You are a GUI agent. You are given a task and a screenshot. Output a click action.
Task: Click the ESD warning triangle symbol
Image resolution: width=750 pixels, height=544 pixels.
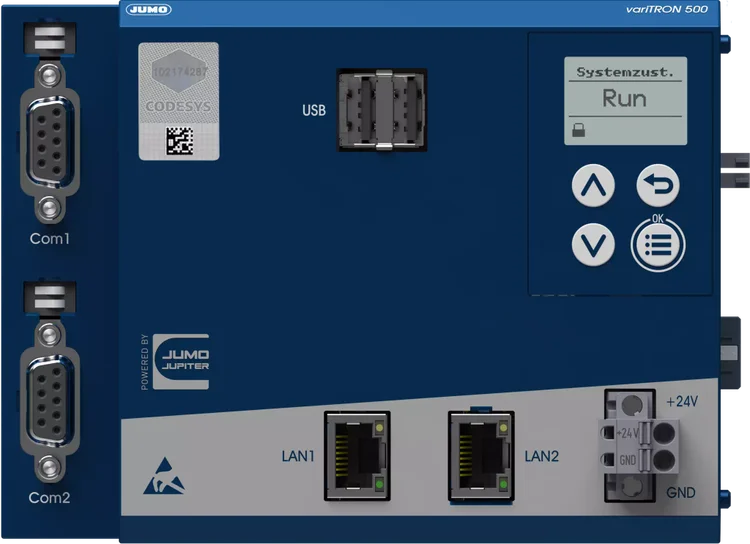point(164,476)
